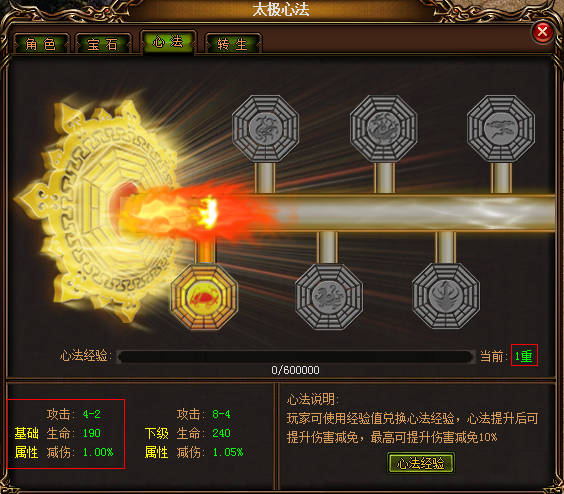Image resolution: width=564 pixels, height=494 pixels.
Task: Open the 转生 tab
Action: pyautogui.click(x=233, y=44)
